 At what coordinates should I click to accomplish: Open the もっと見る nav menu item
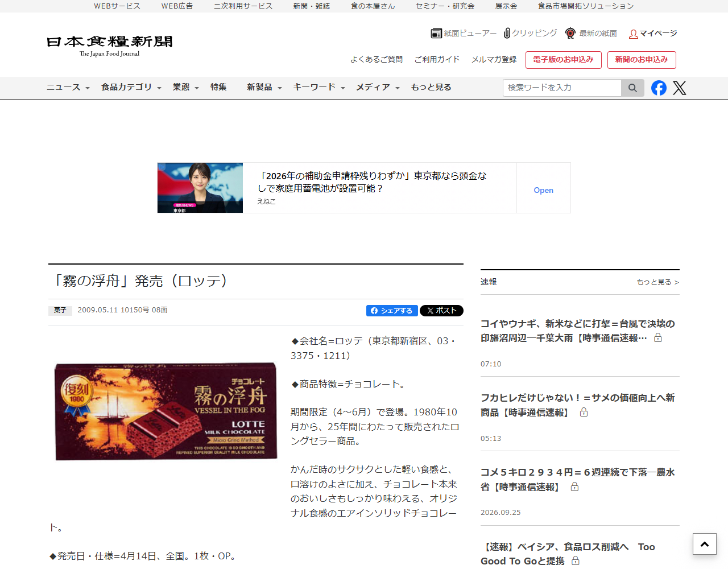click(x=431, y=87)
